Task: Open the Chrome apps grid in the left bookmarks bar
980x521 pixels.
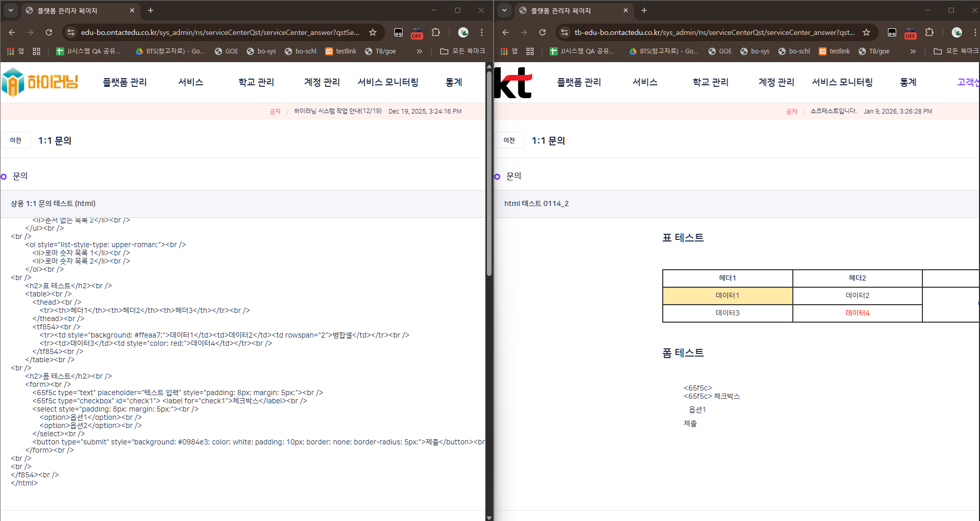Action: 11,51
